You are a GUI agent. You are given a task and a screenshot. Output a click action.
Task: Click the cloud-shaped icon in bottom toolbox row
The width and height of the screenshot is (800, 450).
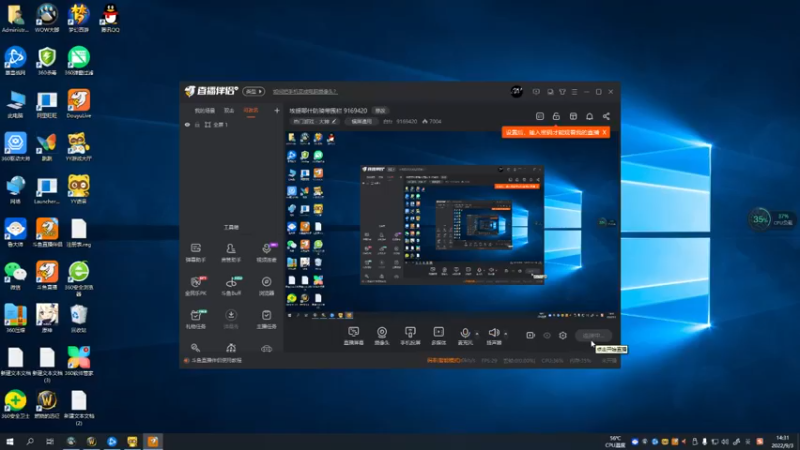266,348
